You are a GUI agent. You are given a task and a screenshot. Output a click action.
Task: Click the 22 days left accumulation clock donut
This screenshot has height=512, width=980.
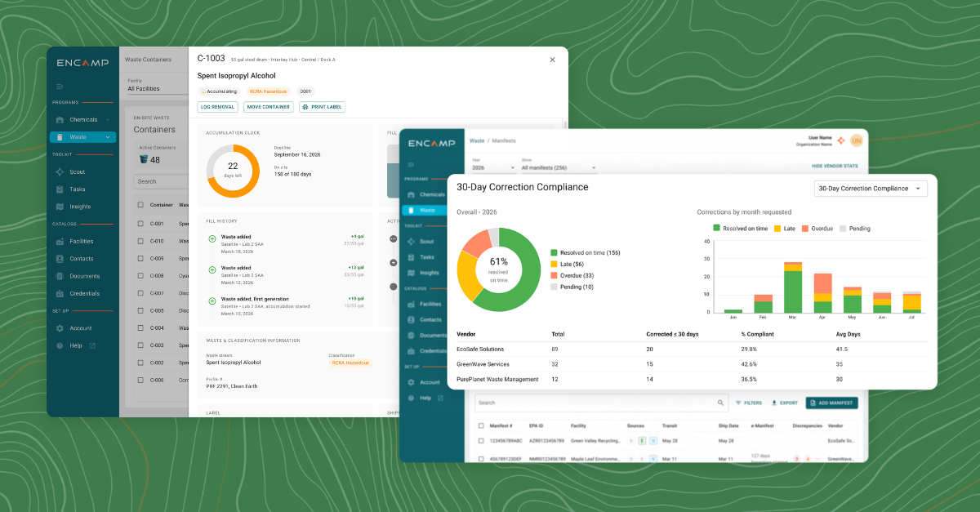point(233,171)
